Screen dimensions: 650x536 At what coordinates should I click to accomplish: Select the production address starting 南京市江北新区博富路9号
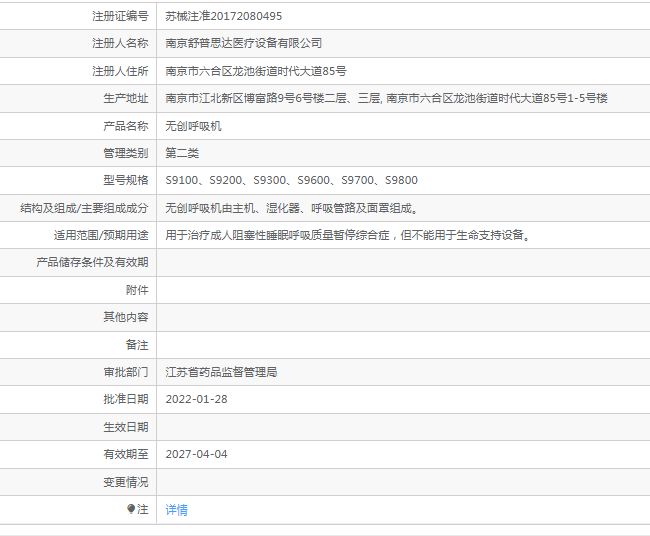point(386,98)
